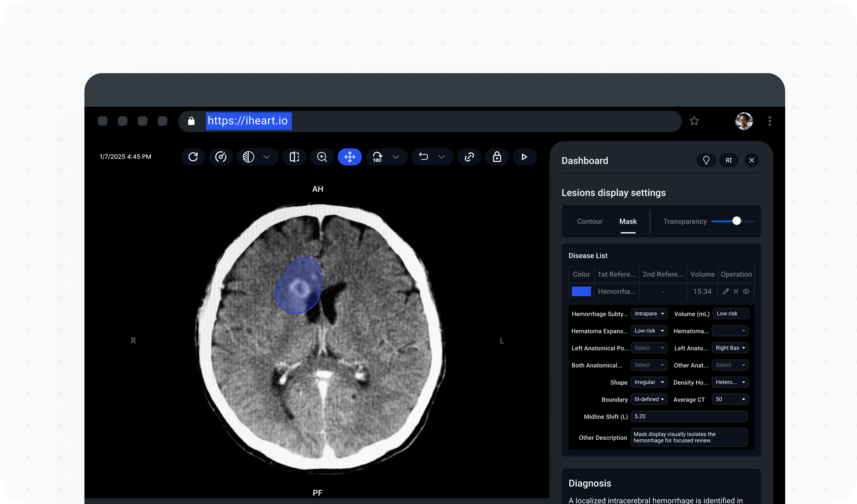Click the link series icon
The width and height of the screenshot is (857, 504).
click(x=469, y=157)
